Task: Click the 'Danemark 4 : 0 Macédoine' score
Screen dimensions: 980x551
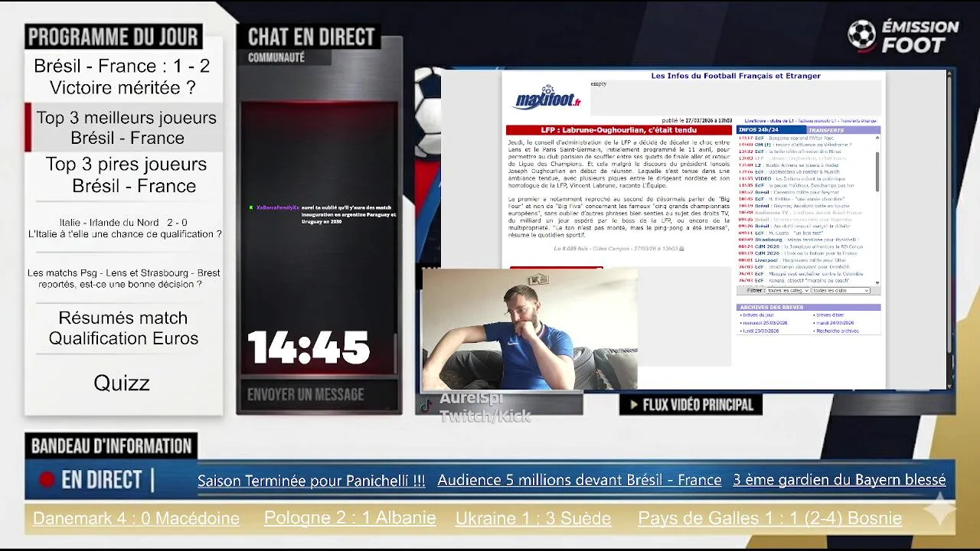Action: (136, 518)
